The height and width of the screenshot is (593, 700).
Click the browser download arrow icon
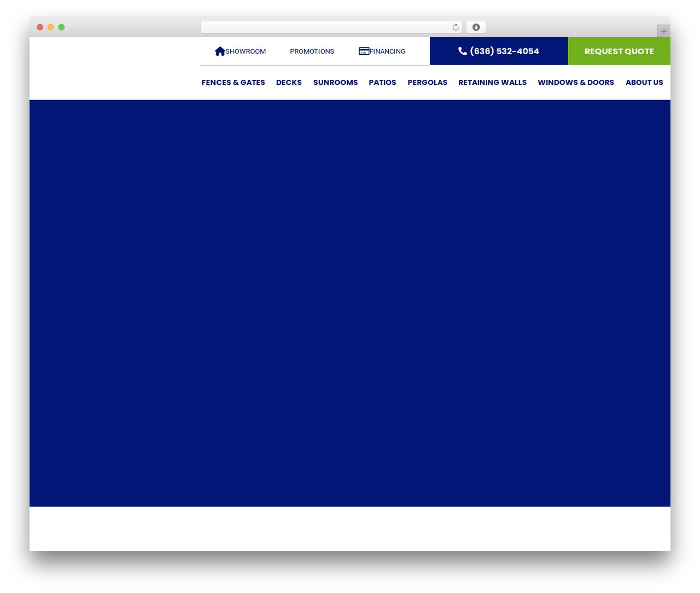(476, 27)
